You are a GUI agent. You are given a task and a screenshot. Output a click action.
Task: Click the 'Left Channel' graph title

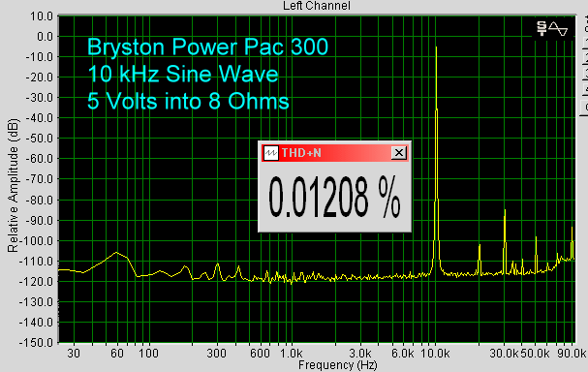click(x=317, y=6)
